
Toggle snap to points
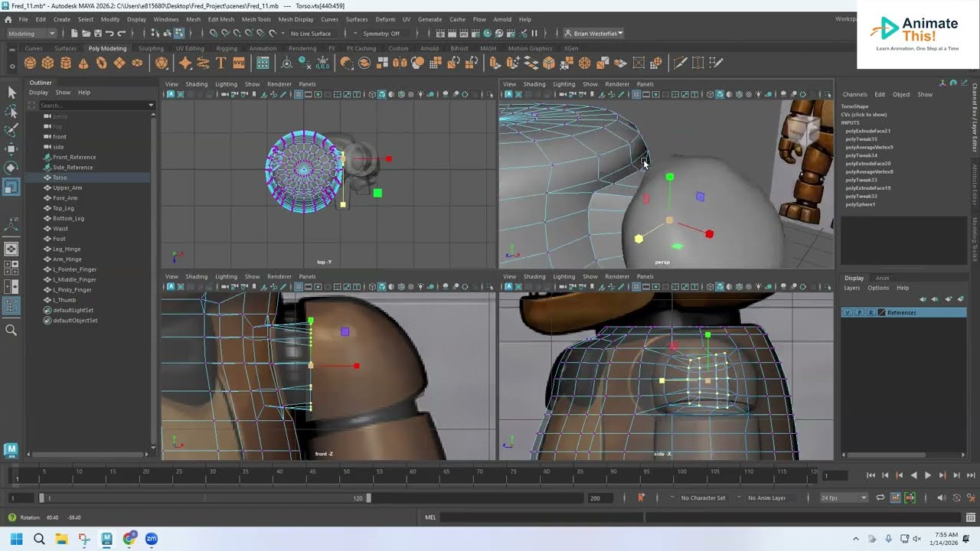point(237,33)
